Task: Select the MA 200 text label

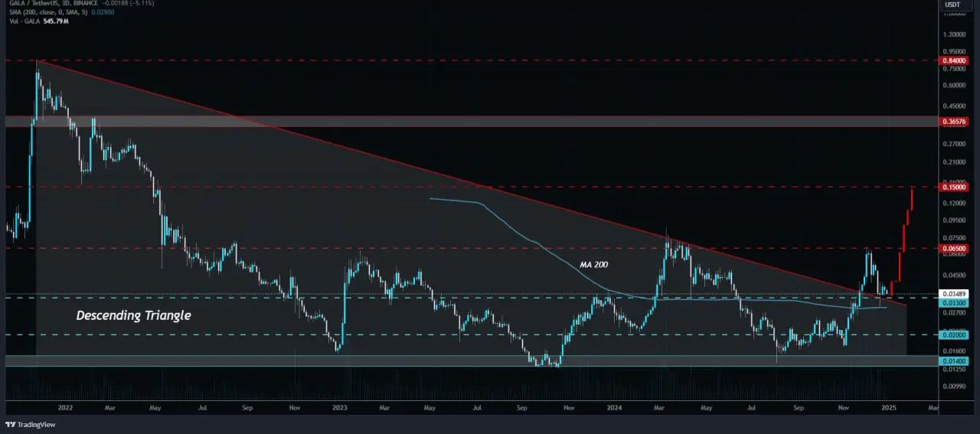Action: click(x=595, y=264)
